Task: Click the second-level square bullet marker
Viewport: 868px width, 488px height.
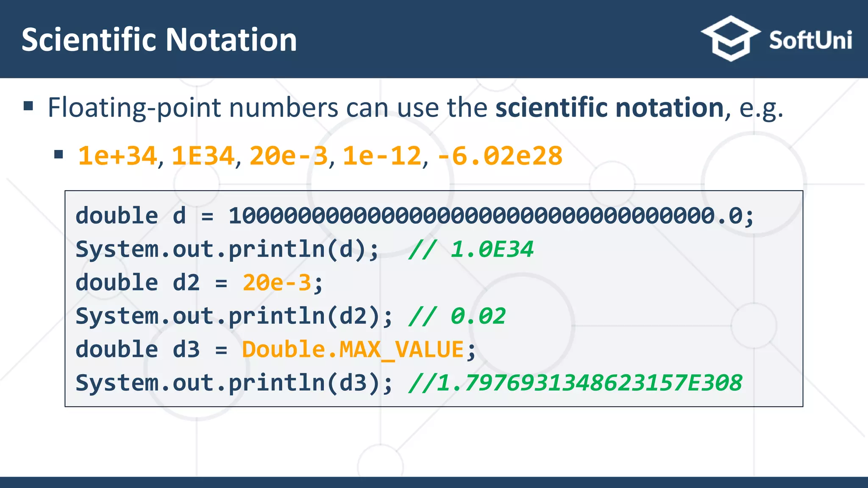Action: point(59,154)
